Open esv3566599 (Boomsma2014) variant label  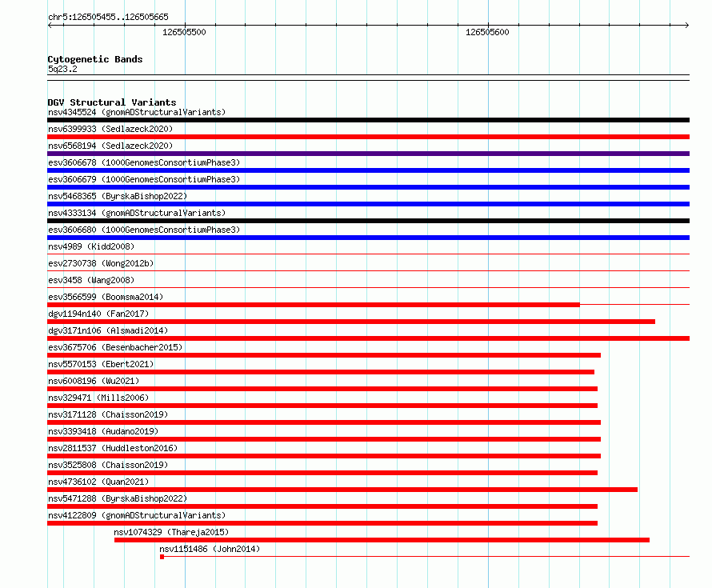[106, 297]
